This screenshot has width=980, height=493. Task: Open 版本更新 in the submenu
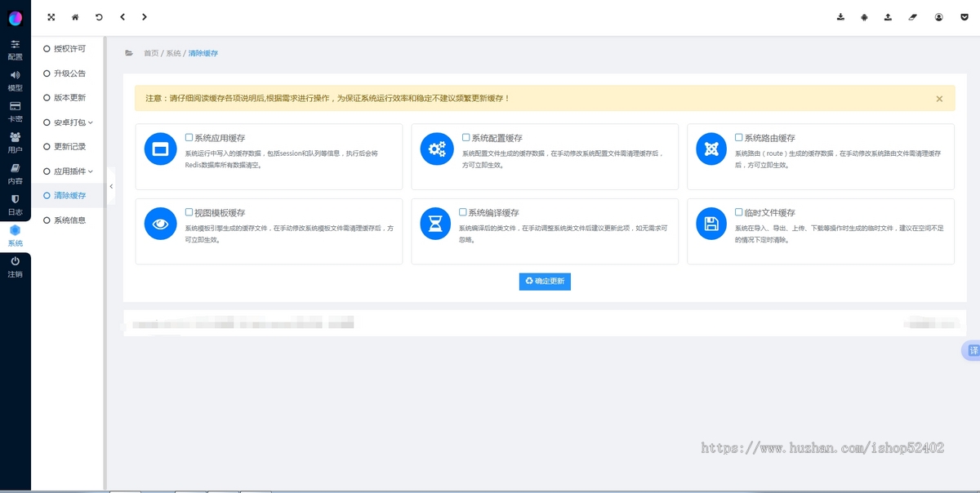coord(69,98)
